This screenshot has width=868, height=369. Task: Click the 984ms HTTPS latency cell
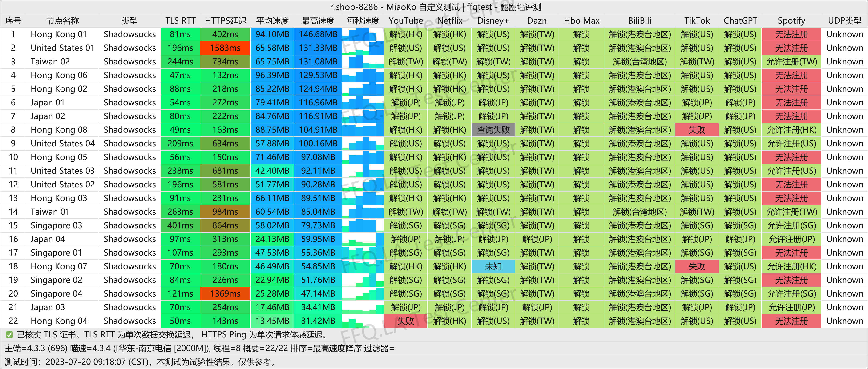coord(225,211)
